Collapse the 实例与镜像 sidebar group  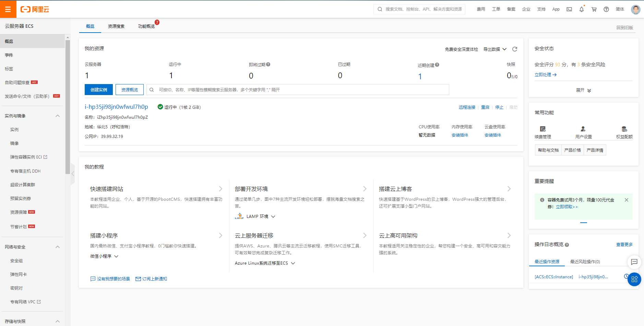pyautogui.click(x=58, y=116)
